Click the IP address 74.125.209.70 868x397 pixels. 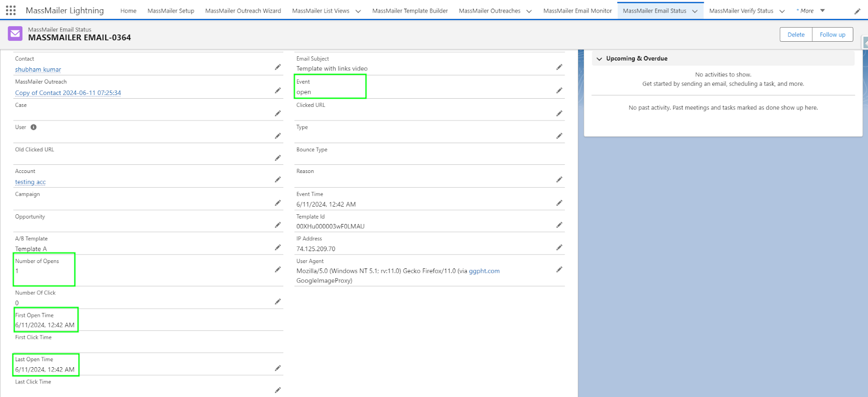(316, 249)
